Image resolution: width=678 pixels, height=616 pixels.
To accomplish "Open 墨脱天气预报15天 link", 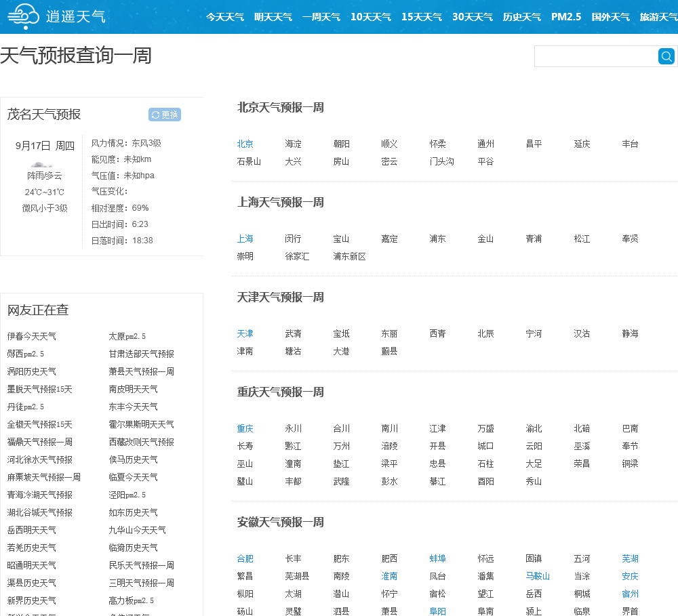I will pyautogui.click(x=40, y=390).
